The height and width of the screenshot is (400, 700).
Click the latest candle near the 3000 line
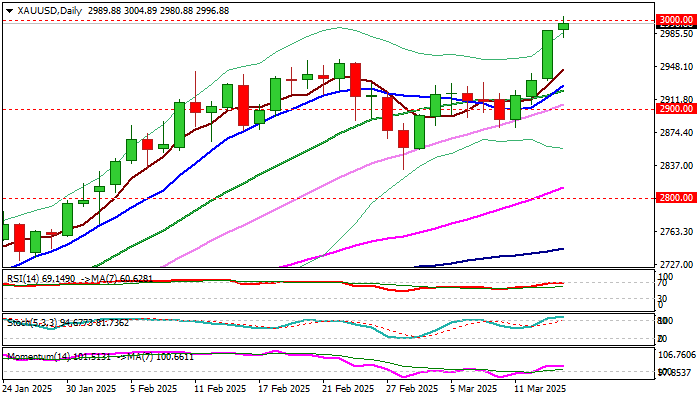(x=564, y=26)
